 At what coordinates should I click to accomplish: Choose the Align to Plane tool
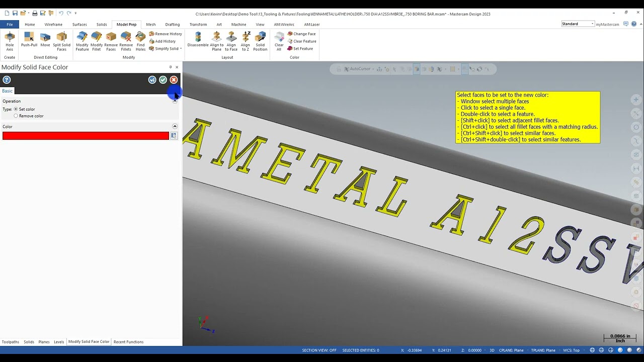pos(217,41)
